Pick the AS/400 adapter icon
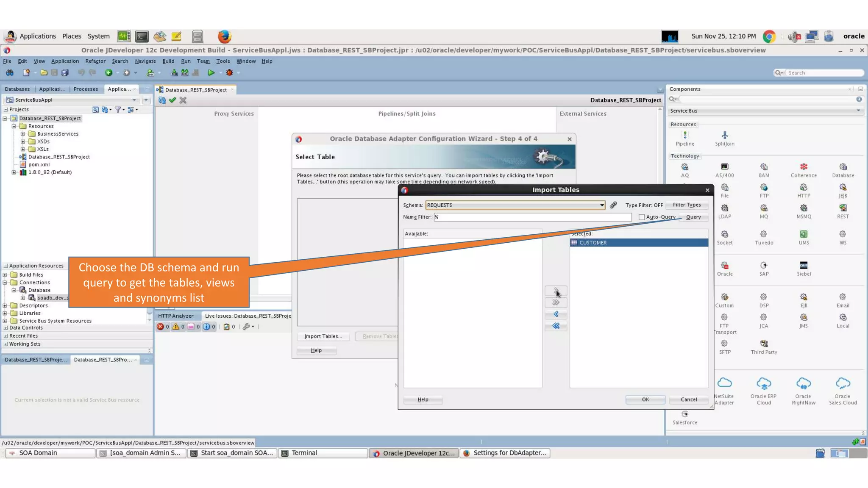This screenshot has width=868, height=488. click(725, 167)
